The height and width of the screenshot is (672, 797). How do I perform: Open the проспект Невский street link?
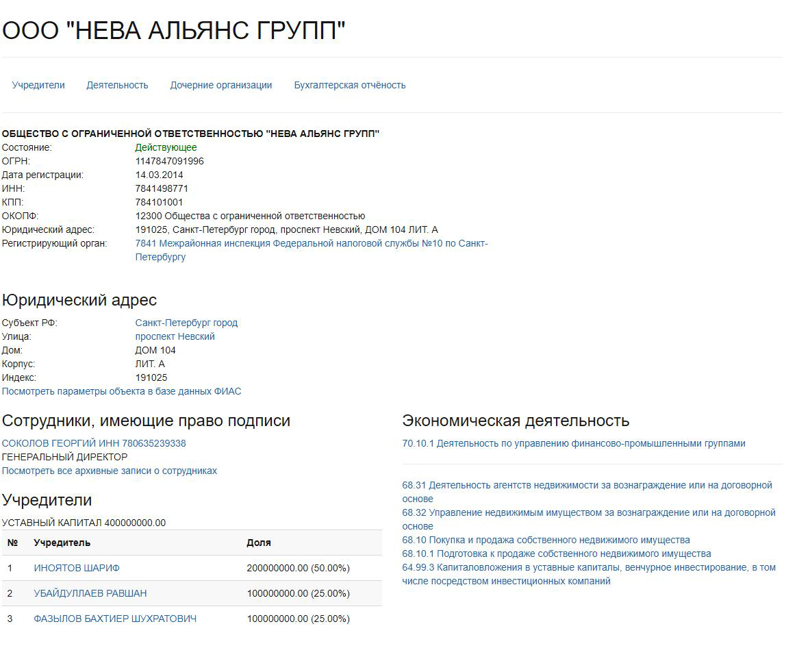click(x=175, y=336)
